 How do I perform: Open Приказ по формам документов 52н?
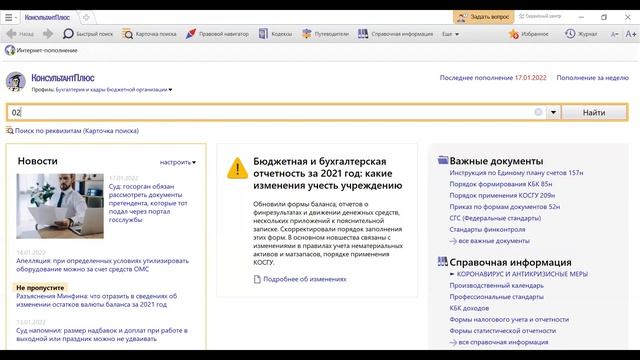click(504, 207)
